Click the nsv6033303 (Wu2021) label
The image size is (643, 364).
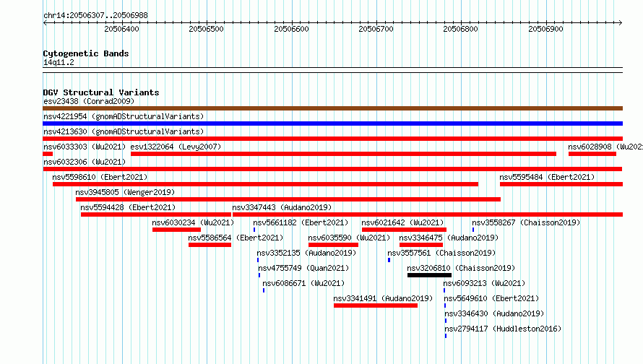(85, 147)
